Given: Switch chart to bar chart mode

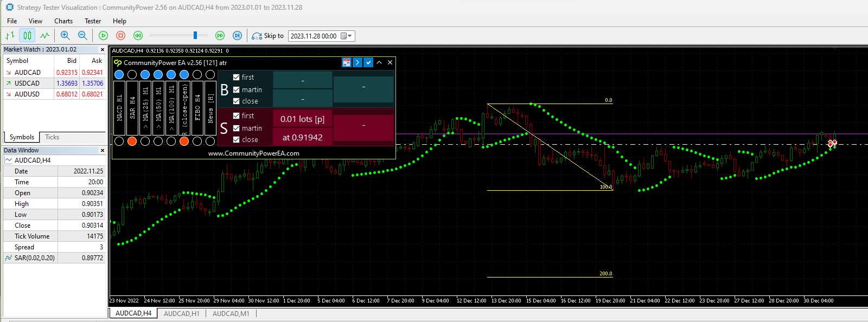Looking at the screenshot, I should click(10, 36).
